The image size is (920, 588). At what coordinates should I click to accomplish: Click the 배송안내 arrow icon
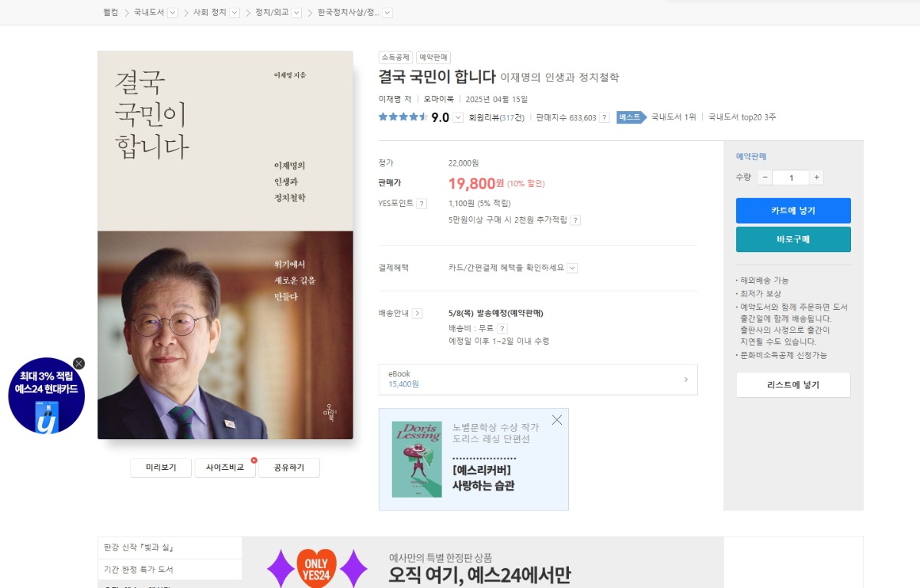(x=417, y=313)
